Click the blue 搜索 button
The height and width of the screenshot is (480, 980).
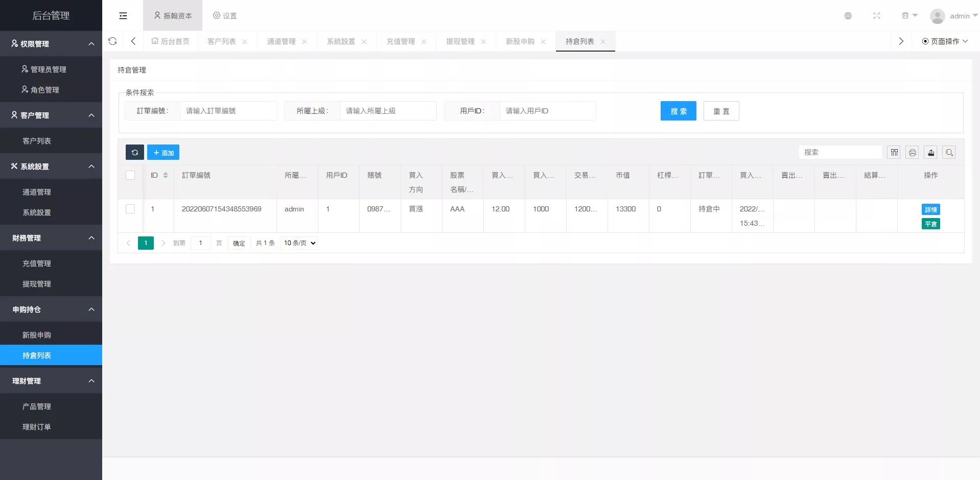(679, 111)
